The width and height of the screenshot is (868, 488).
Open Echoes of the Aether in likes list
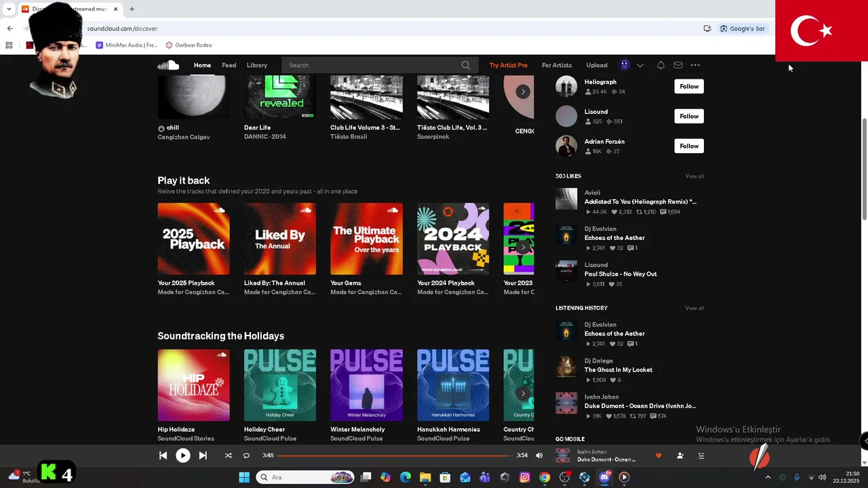pos(614,238)
